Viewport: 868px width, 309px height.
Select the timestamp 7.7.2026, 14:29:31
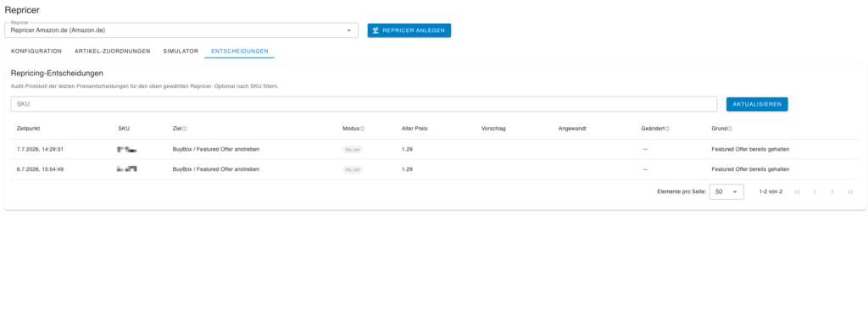(x=41, y=149)
